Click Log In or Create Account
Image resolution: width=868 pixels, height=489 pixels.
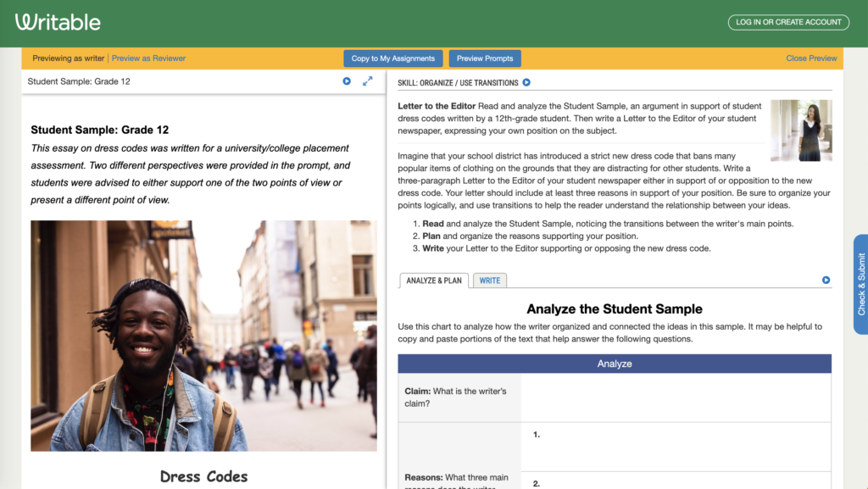788,21
